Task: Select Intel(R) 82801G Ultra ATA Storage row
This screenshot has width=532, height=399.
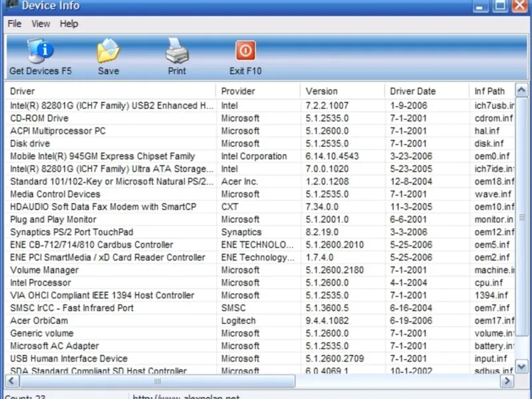Action: pos(260,169)
